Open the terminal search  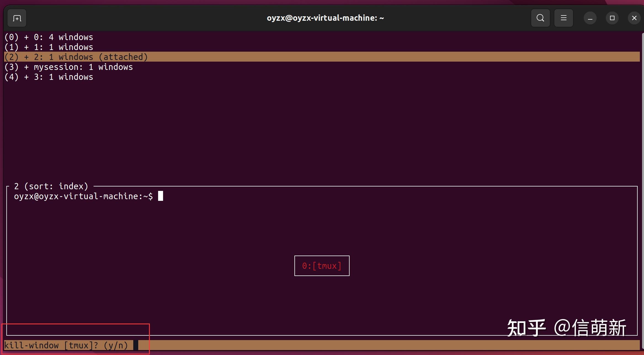coord(540,18)
